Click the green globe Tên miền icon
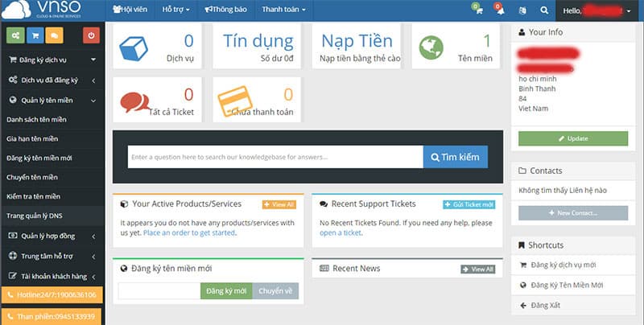Screen dimensions: 644x325 [x=431, y=47]
